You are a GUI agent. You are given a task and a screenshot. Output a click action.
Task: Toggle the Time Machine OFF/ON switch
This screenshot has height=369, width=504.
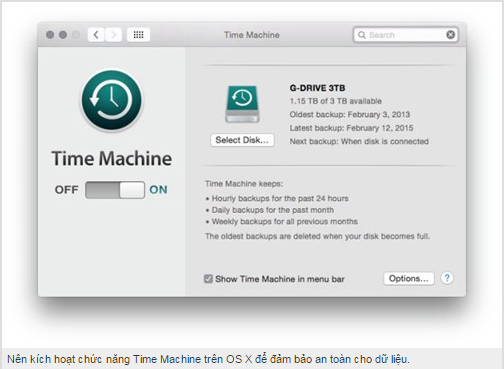pos(115,190)
